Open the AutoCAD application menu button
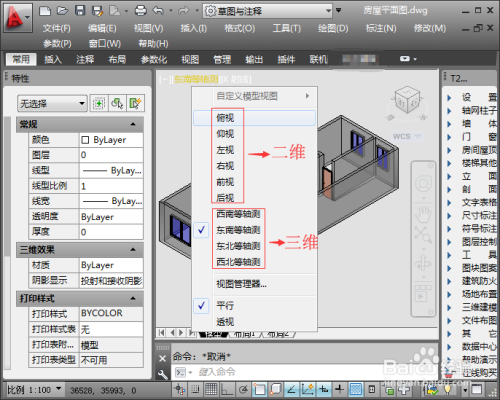Screen dimensions: 500x400 (x=18, y=18)
